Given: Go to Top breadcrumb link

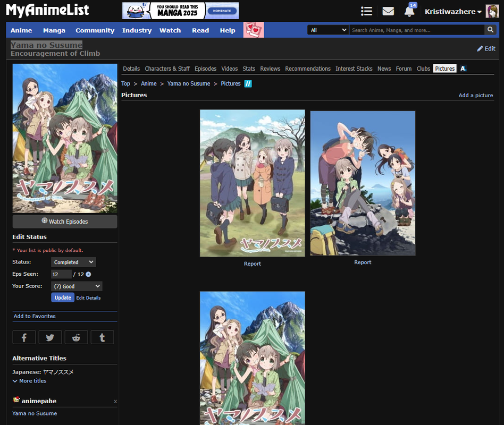Looking at the screenshot, I should tap(125, 83).
